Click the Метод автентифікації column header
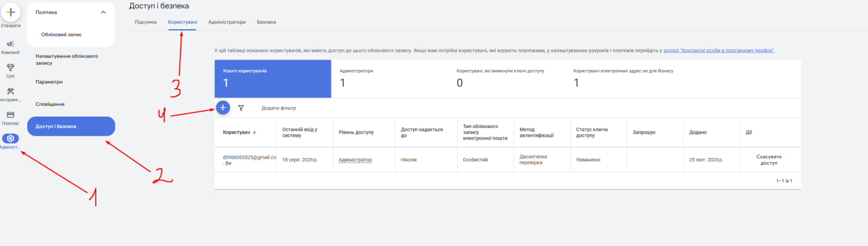 [537, 133]
